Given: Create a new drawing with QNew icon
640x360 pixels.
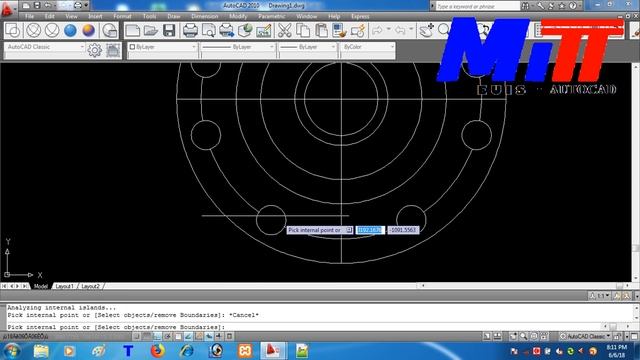Looking at the screenshot, I should pos(133,31).
